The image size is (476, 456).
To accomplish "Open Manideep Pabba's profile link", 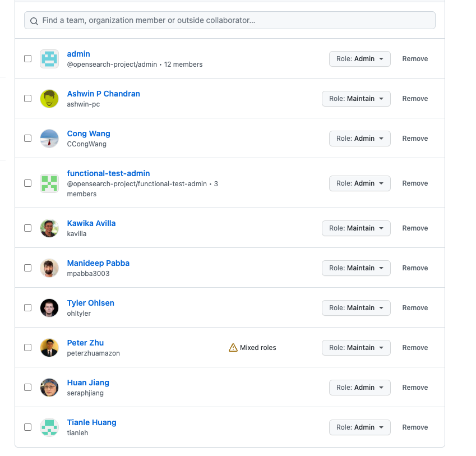I will [98, 263].
